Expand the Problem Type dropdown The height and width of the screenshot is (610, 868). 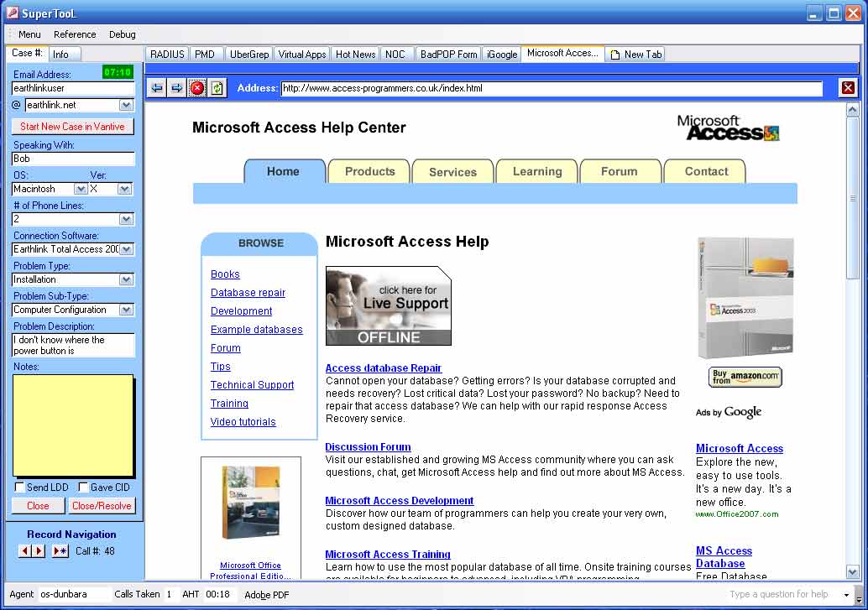click(x=126, y=279)
